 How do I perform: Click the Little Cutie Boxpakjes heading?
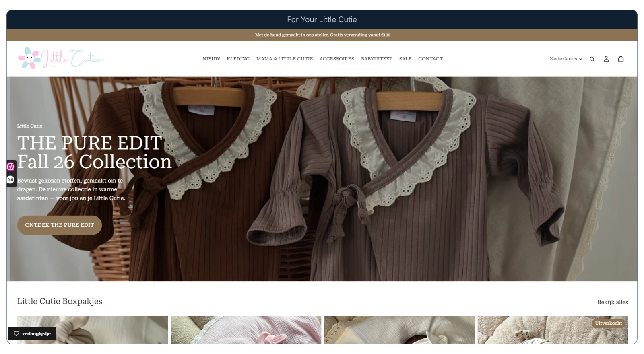(60, 301)
